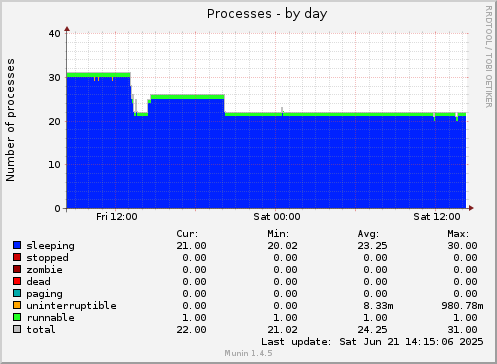Click the 'Sat 00:00' time axis label
This screenshot has width=497, height=364.
pos(277,217)
